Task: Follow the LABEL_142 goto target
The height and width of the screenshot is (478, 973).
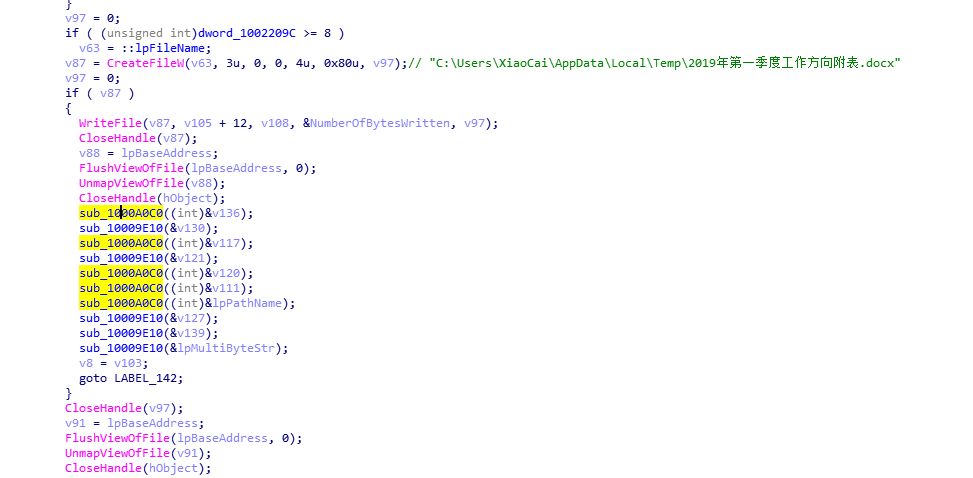Action: [x=149, y=378]
